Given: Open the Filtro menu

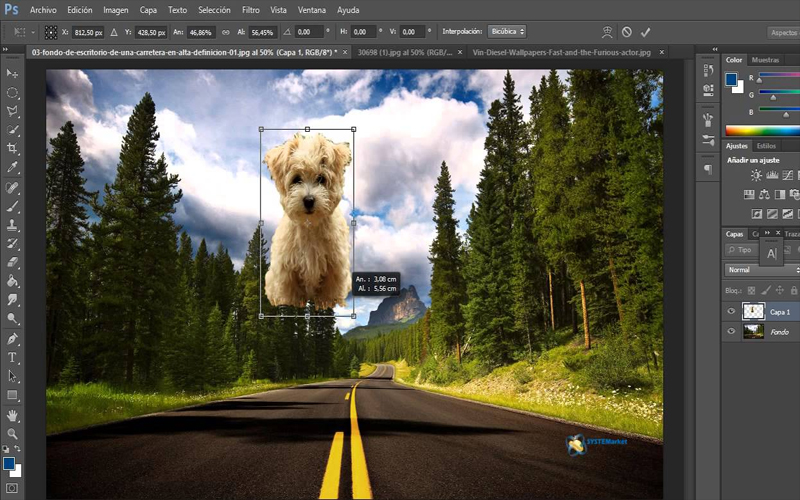Looking at the screenshot, I should (x=250, y=9).
